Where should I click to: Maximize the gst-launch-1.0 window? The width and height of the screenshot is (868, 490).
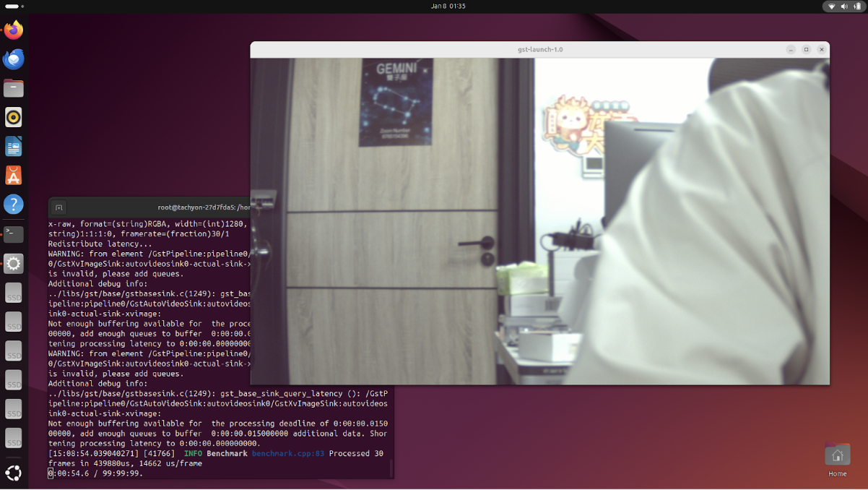point(806,49)
